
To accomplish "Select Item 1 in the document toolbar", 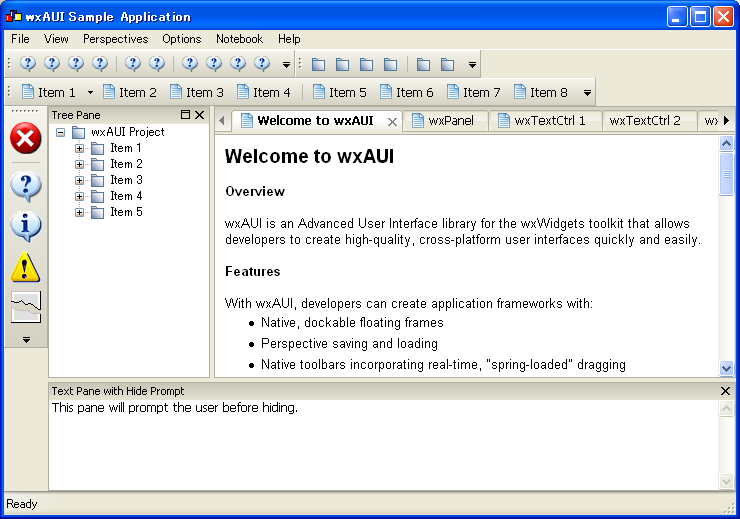I will (x=49, y=92).
